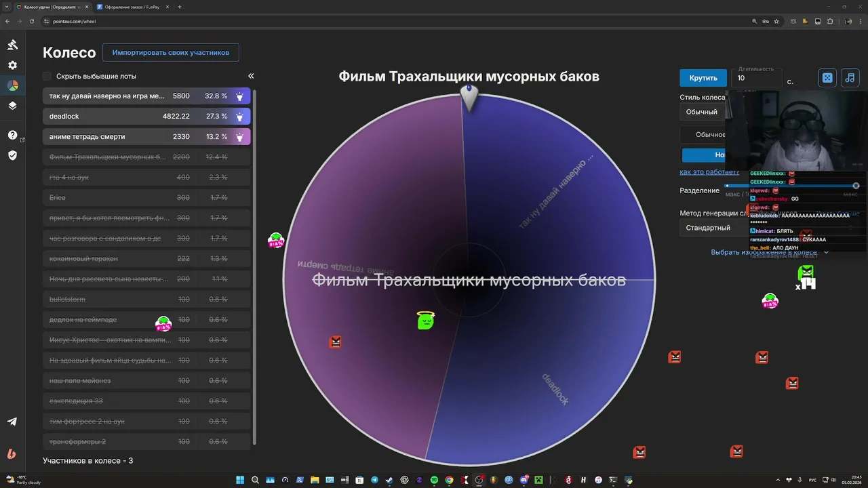Open the layers icon in left sidebar
Image resolution: width=868 pixels, height=488 pixels.
[12, 106]
